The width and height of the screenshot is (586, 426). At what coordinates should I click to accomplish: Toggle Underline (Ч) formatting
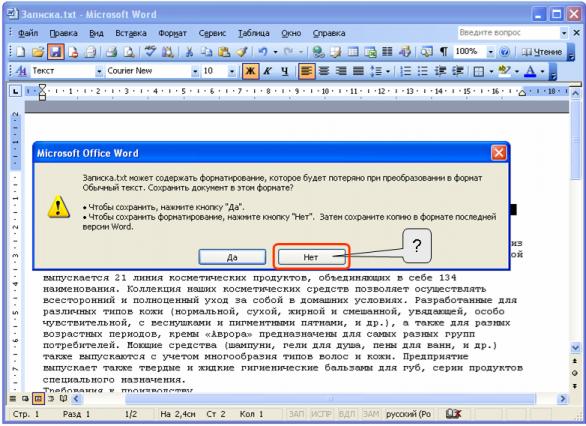tap(285, 71)
